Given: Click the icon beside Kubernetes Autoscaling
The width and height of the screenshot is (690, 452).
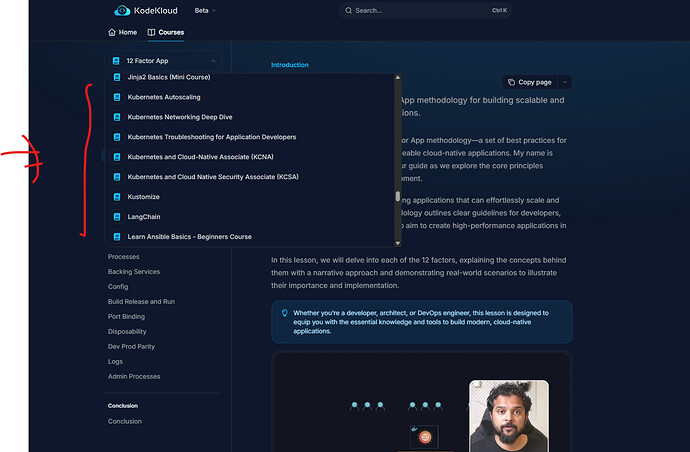Looking at the screenshot, I should [117, 97].
